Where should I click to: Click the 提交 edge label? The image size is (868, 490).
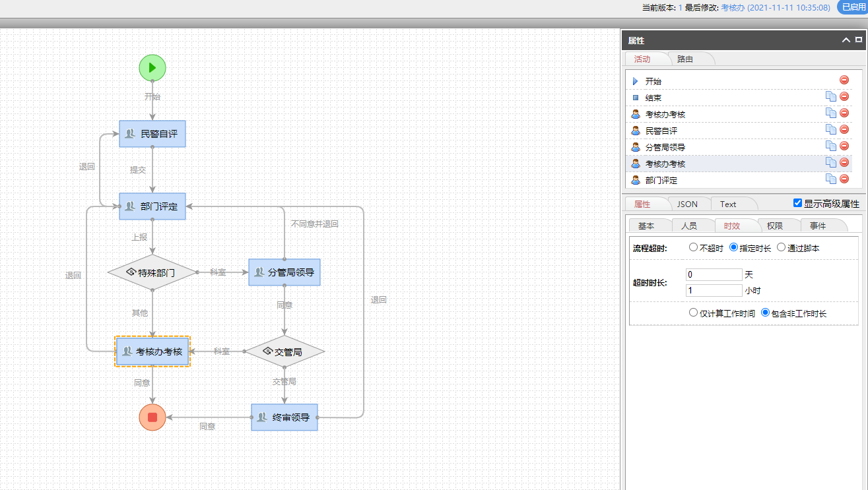click(138, 170)
